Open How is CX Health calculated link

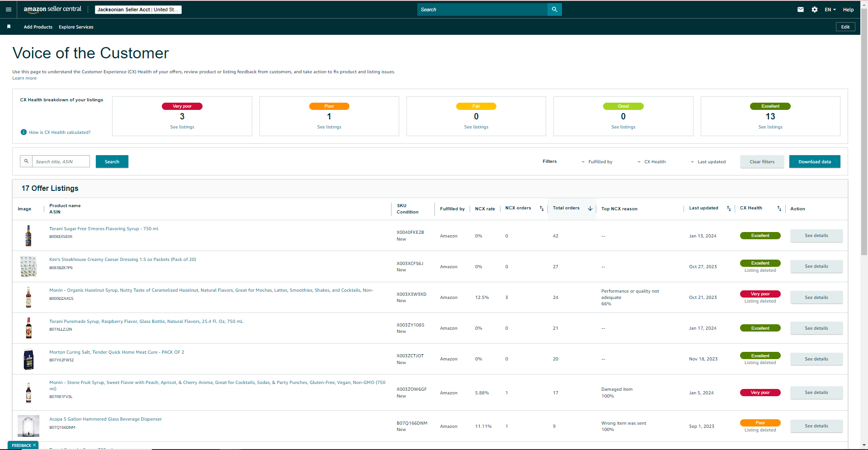pos(60,133)
